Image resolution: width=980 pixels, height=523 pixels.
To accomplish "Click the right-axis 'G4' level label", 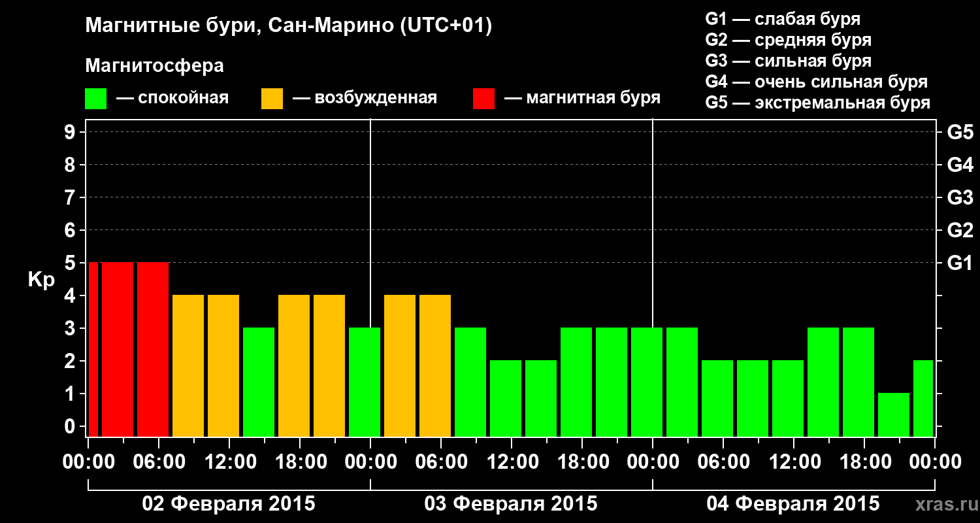I will coord(960,165).
